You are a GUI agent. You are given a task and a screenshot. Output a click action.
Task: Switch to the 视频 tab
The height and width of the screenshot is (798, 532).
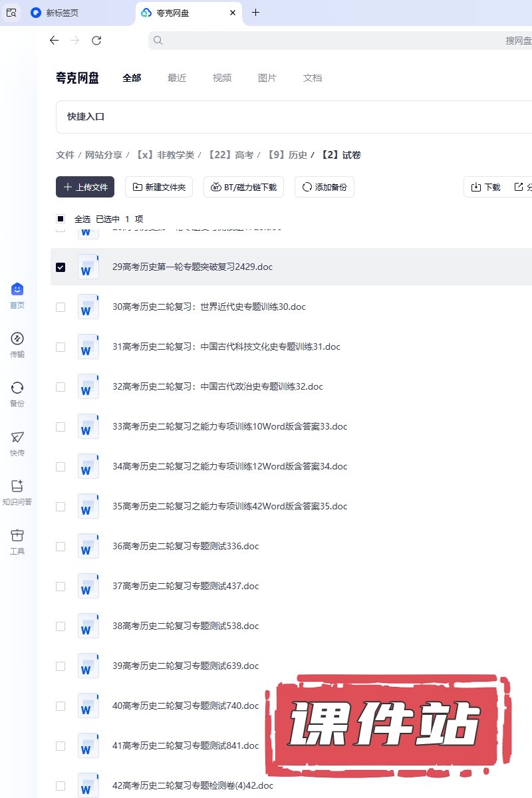[222, 78]
